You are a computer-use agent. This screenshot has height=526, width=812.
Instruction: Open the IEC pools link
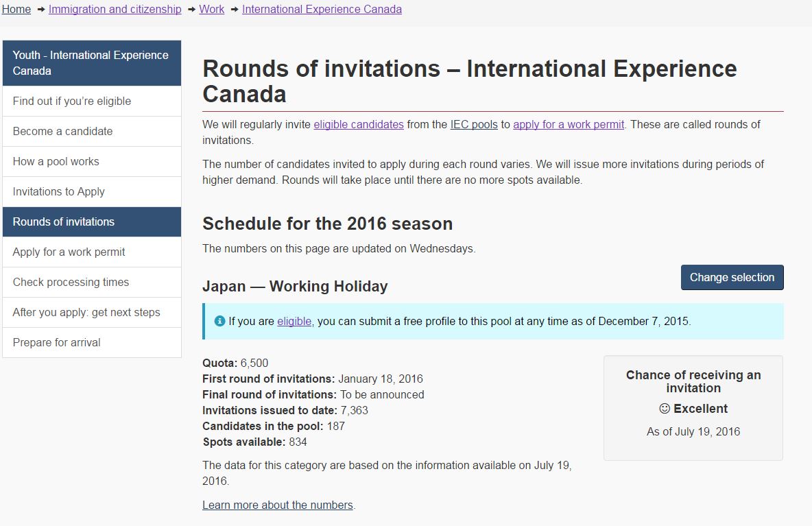pos(474,124)
